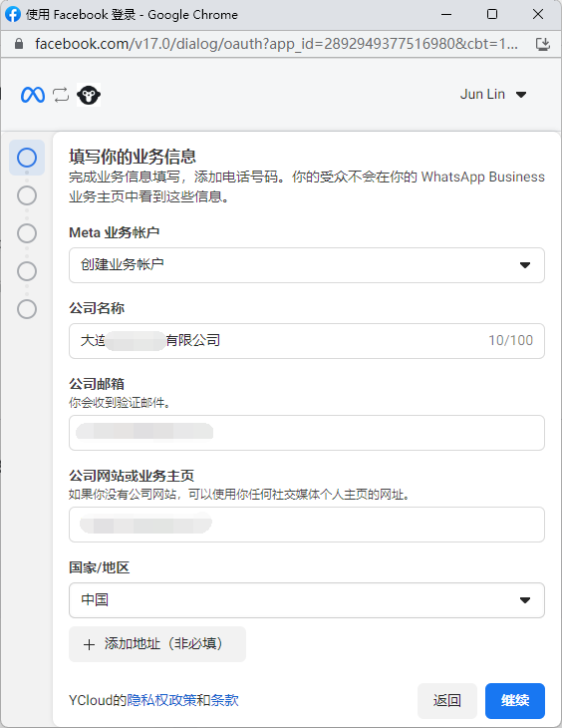Select the fifth step circle in sidebar
Image resolution: width=562 pixels, height=728 pixels.
click(x=27, y=309)
